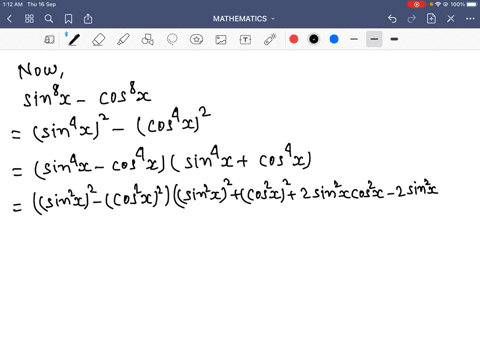Select the Pen tool
Image resolution: width=480 pixels, height=360 pixels.
(x=74, y=39)
